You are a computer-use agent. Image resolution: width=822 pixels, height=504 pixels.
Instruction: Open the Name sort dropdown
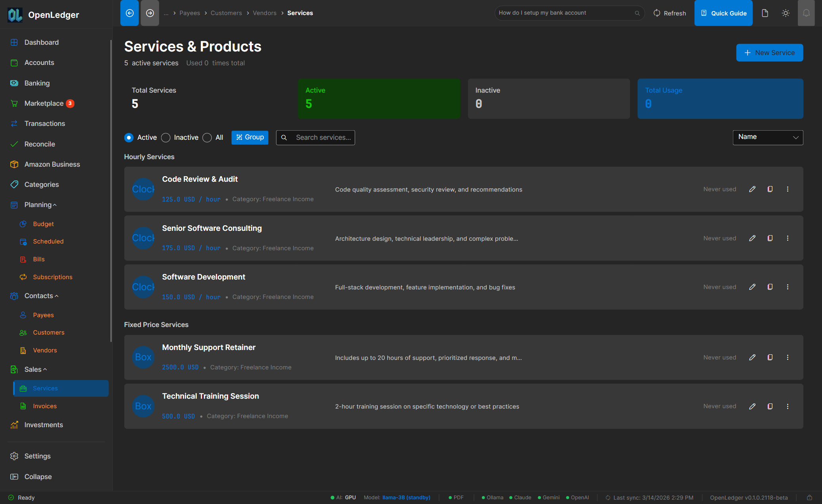pyautogui.click(x=768, y=137)
